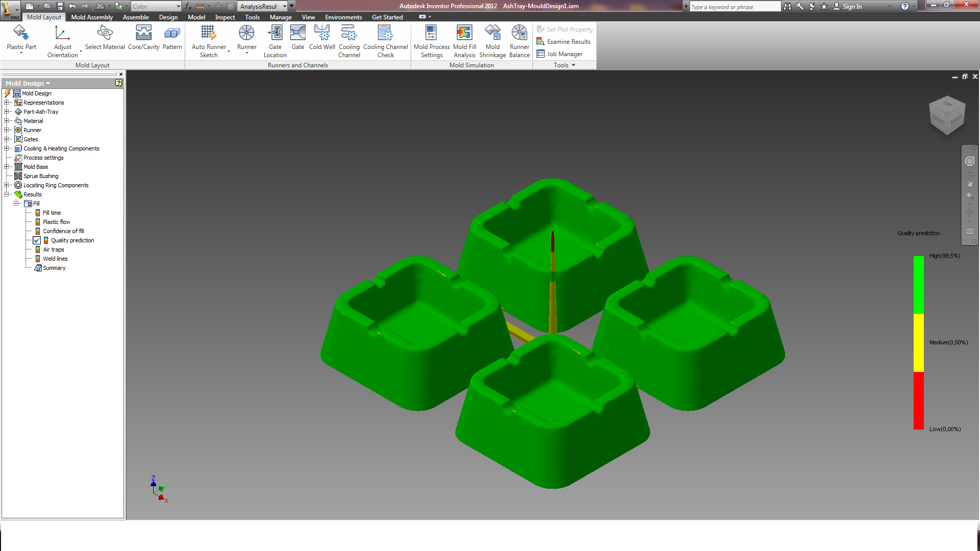Switch to the Assemble tab
The height and width of the screenshot is (551, 980).
click(136, 17)
